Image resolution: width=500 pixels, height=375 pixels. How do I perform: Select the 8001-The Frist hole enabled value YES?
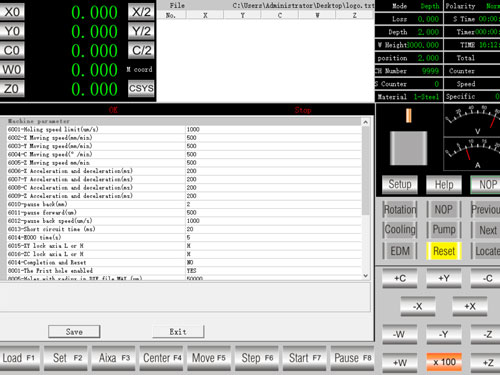point(273,271)
